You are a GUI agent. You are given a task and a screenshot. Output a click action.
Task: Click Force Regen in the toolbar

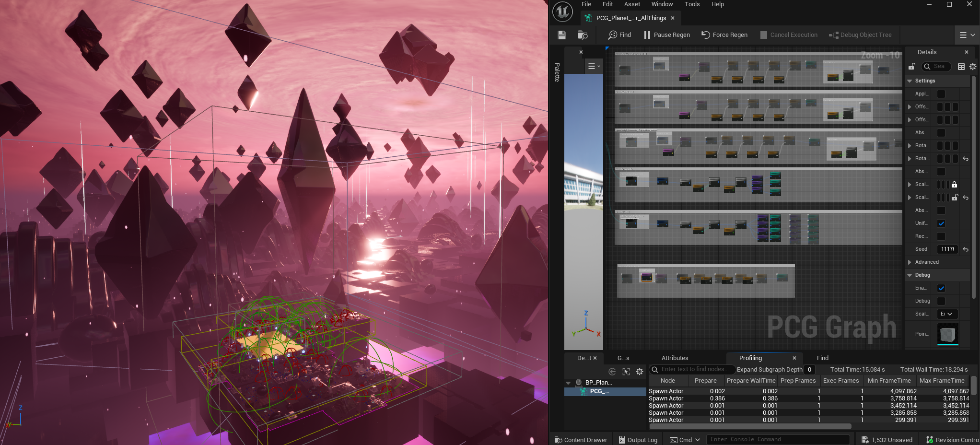point(724,35)
